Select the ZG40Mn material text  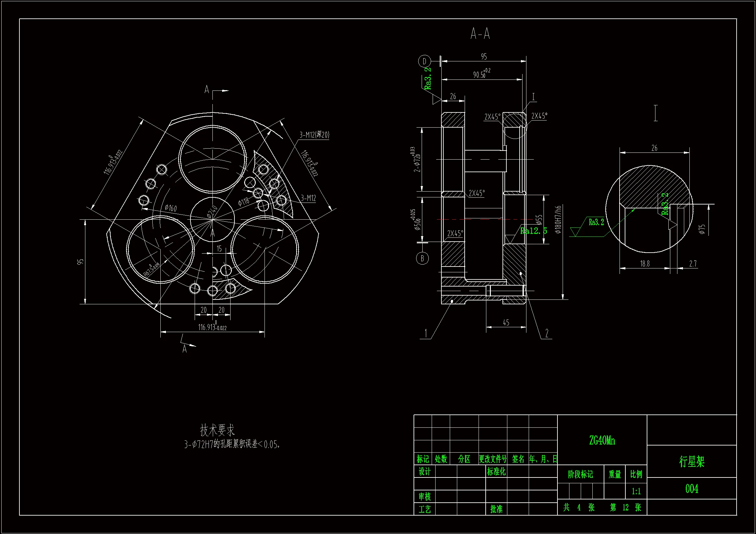(x=602, y=441)
